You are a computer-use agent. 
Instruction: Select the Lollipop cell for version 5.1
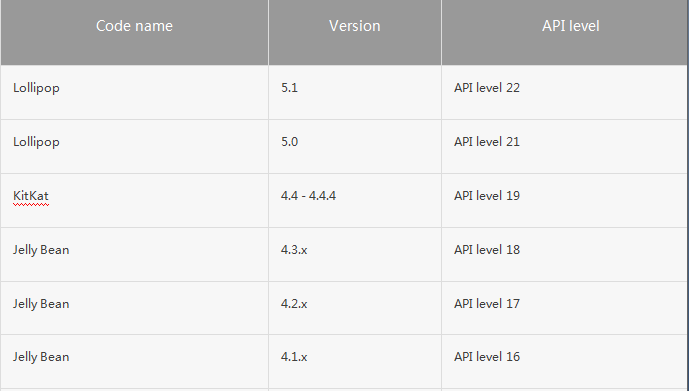[x=134, y=92]
